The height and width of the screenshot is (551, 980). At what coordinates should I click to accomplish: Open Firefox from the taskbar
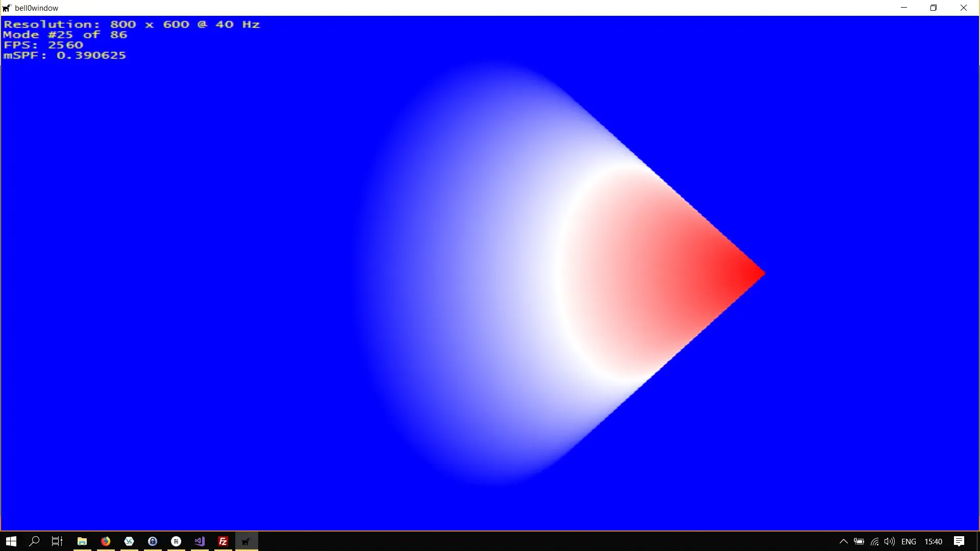pos(105,541)
